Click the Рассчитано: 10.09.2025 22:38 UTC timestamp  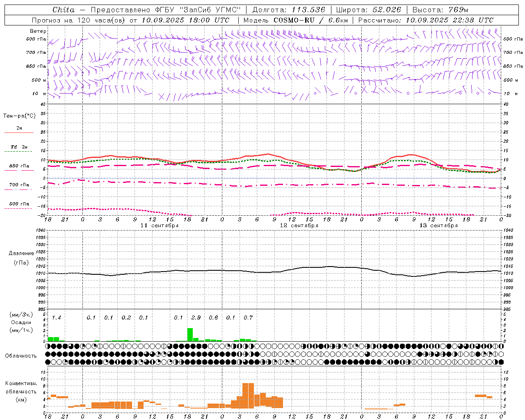pyautogui.click(x=426, y=20)
